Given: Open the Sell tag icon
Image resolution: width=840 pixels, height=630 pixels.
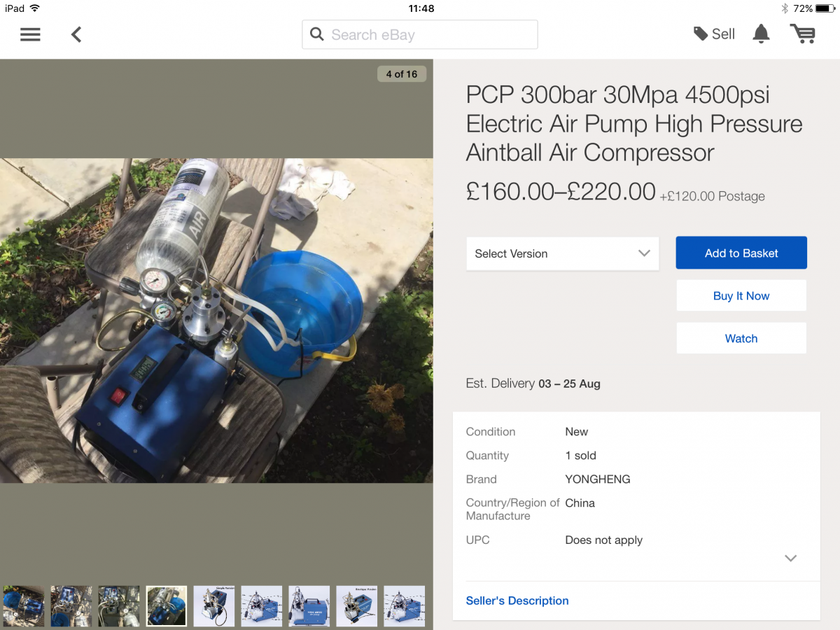Looking at the screenshot, I should 701,34.
